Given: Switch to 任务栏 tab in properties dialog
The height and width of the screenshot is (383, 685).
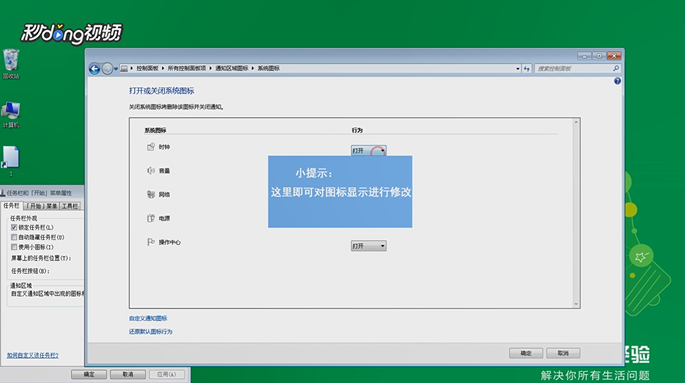Looking at the screenshot, I should [x=11, y=206].
